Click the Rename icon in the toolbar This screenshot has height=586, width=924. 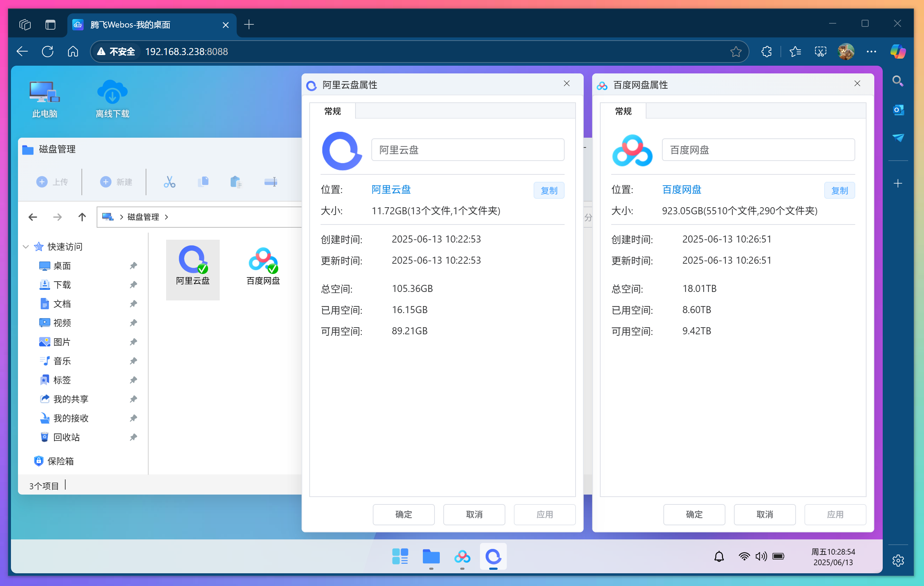(x=271, y=181)
